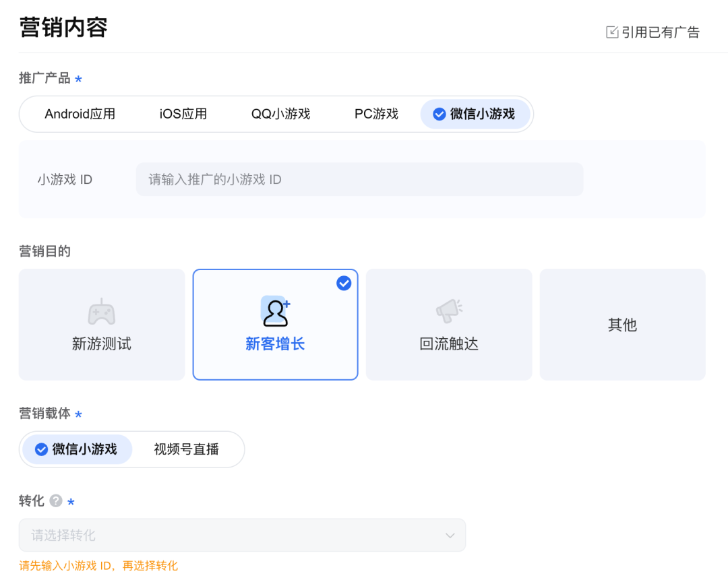Click the chevron arrow of 转化 dropdown

(x=450, y=536)
